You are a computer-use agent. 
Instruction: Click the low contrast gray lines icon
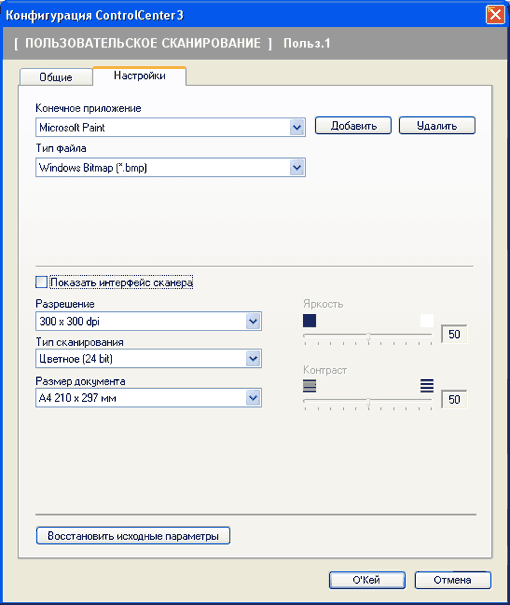coord(309,385)
